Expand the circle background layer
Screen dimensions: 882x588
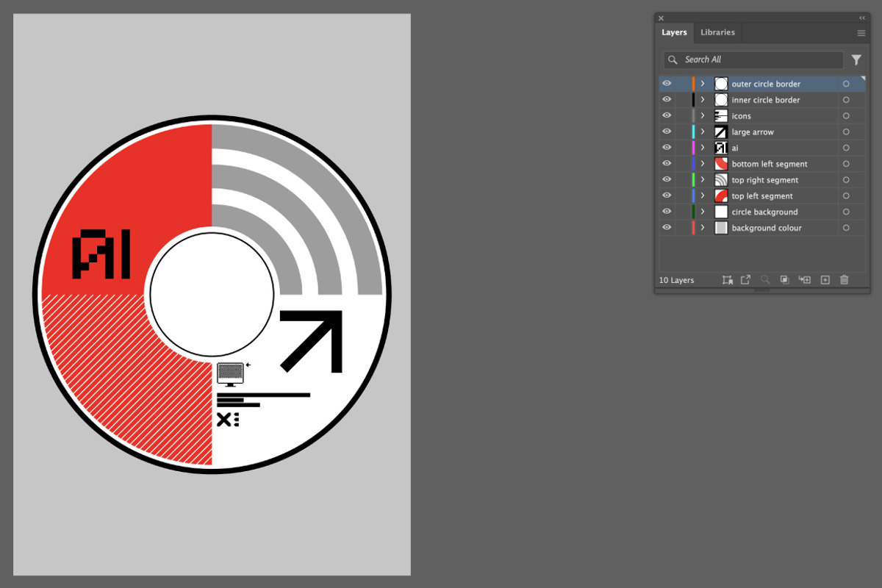click(x=703, y=212)
